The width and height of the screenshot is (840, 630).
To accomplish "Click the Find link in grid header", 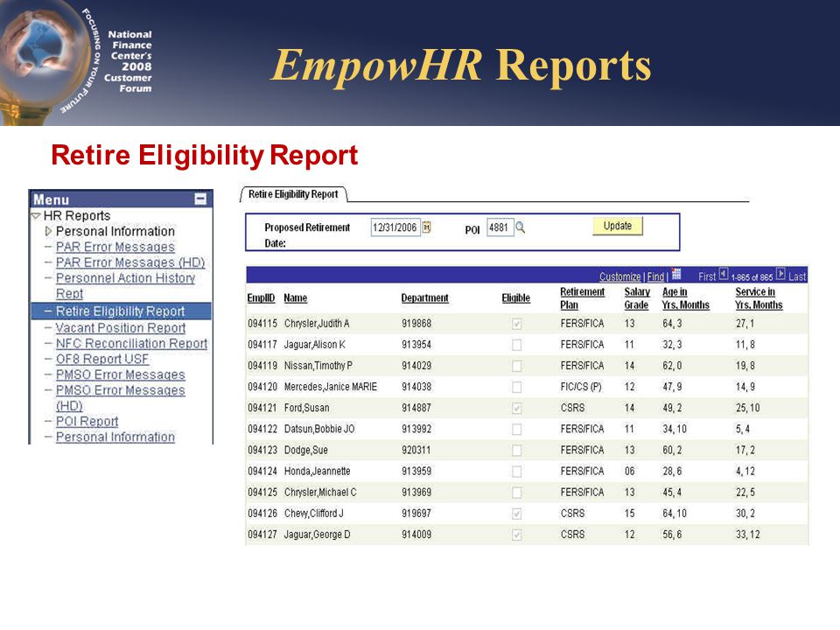I will click(x=655, y=276).
